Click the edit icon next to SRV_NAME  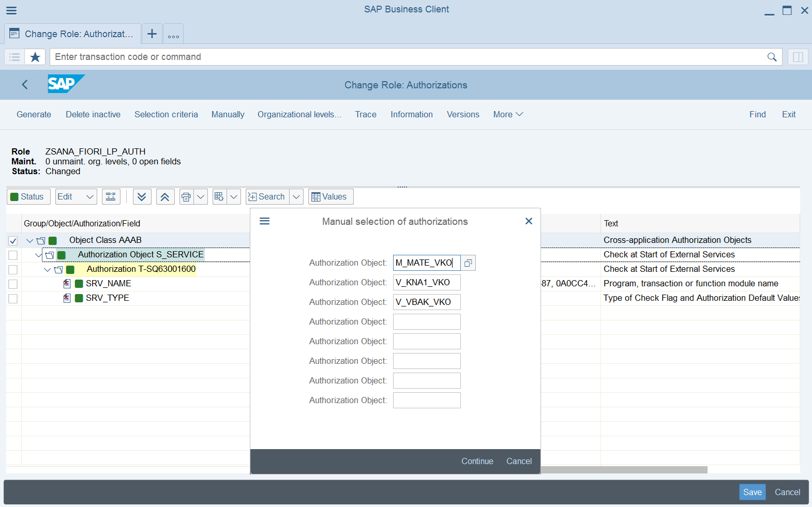(x=67, y=284)
